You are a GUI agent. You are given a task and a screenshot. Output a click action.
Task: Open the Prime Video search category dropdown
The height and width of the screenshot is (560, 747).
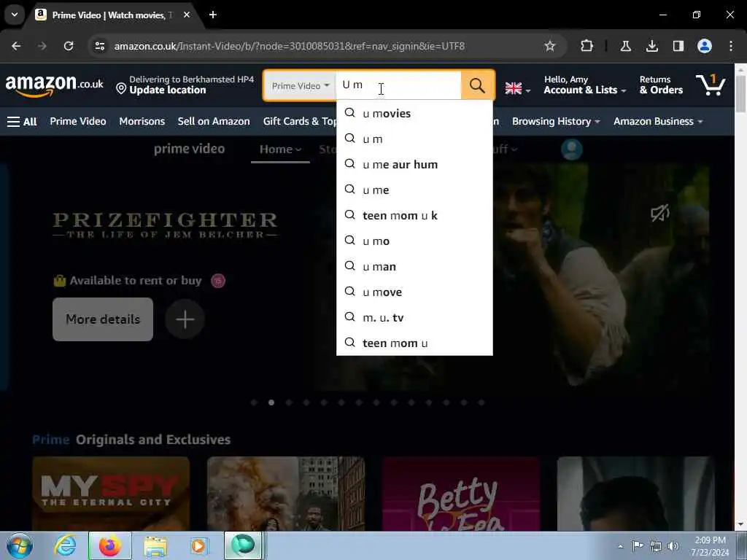click(x=300, y=86)
